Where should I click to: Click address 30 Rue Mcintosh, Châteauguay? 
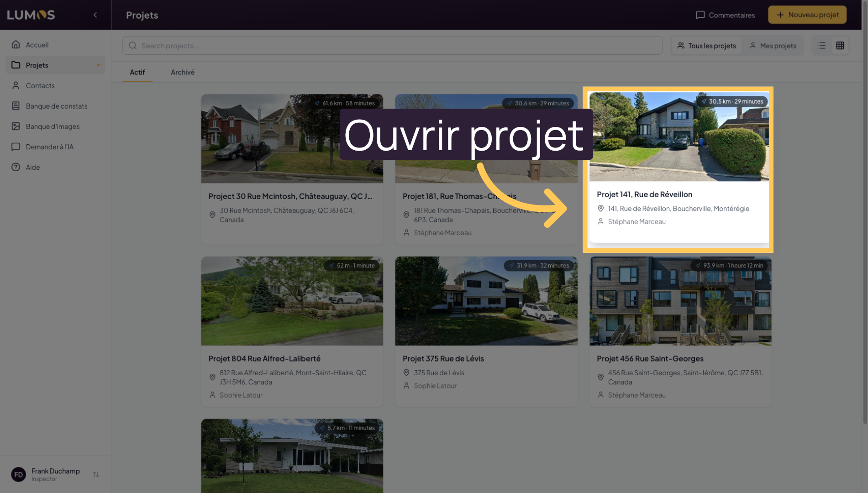click(287, 215)
